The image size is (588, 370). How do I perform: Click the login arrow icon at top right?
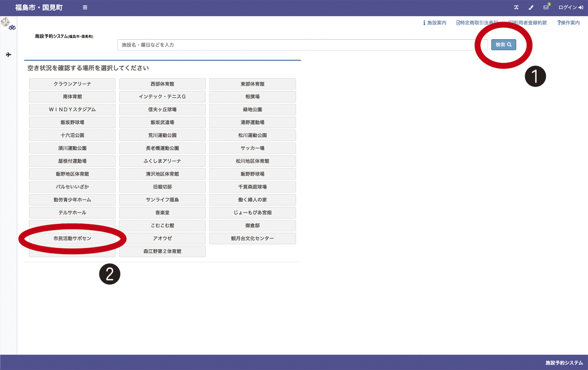point(581,7)
